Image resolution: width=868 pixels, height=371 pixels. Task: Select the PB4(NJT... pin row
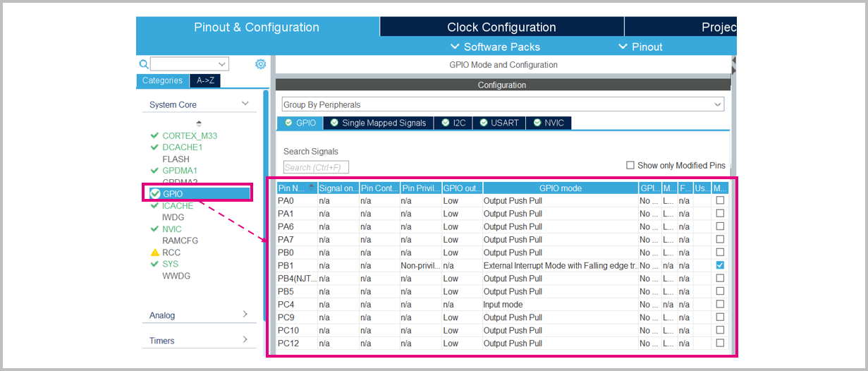pyautogui.click(x=503, y=278)
